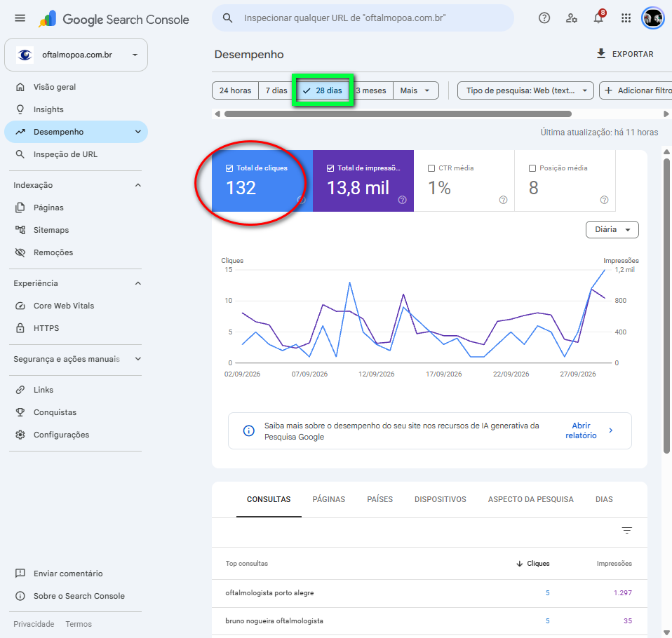Image resolution: width=672 pixels, height=638 pixels.
Task: Switch to the DISPOSITIVOS tab
Action: pos(440,499)
